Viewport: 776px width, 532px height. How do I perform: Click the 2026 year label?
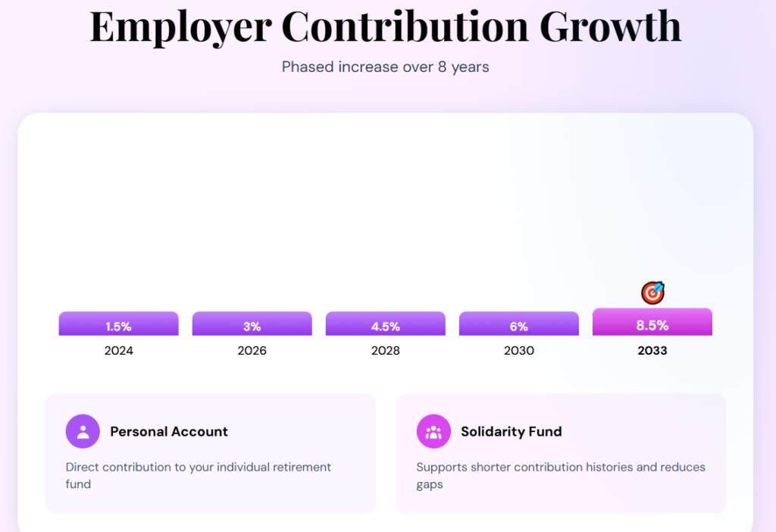tap(252, 351)
